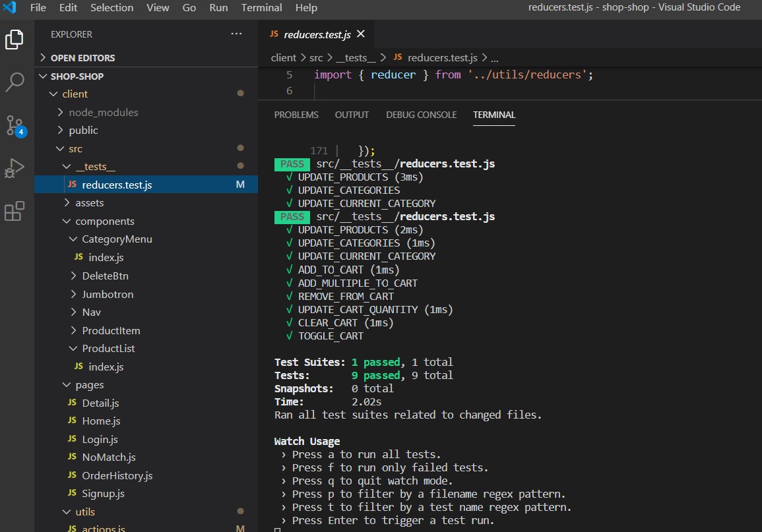Collapse the SHOP-SHOP root folder
762x532 pixels.
tap(43, 76)
